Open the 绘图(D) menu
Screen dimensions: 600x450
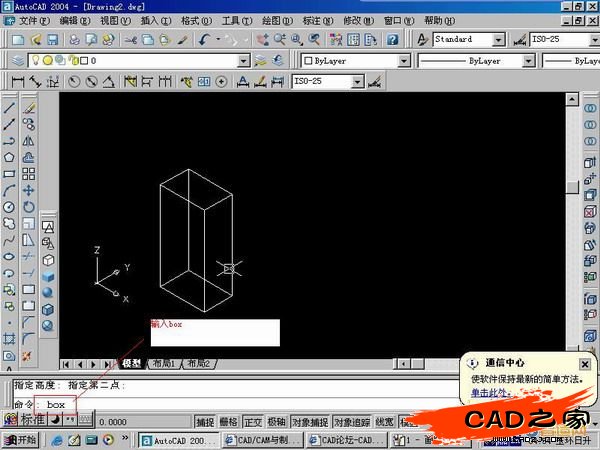pos(275,20)
